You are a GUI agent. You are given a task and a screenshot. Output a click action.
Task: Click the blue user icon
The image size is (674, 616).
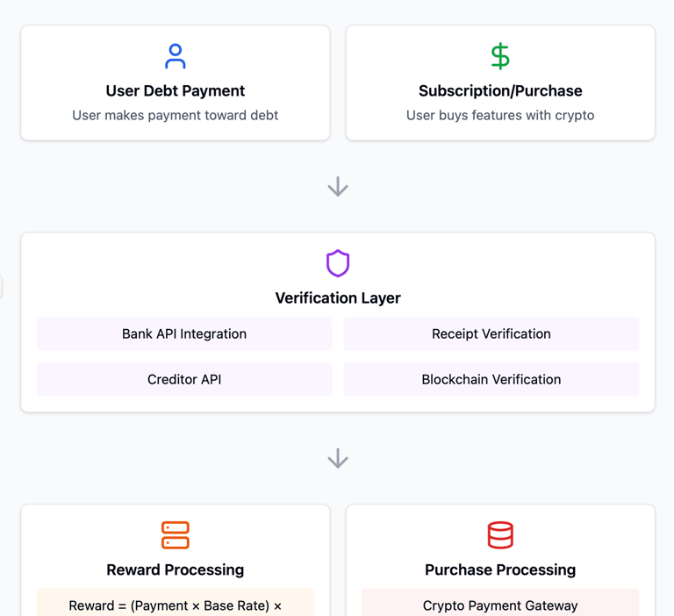click(176, 56)
